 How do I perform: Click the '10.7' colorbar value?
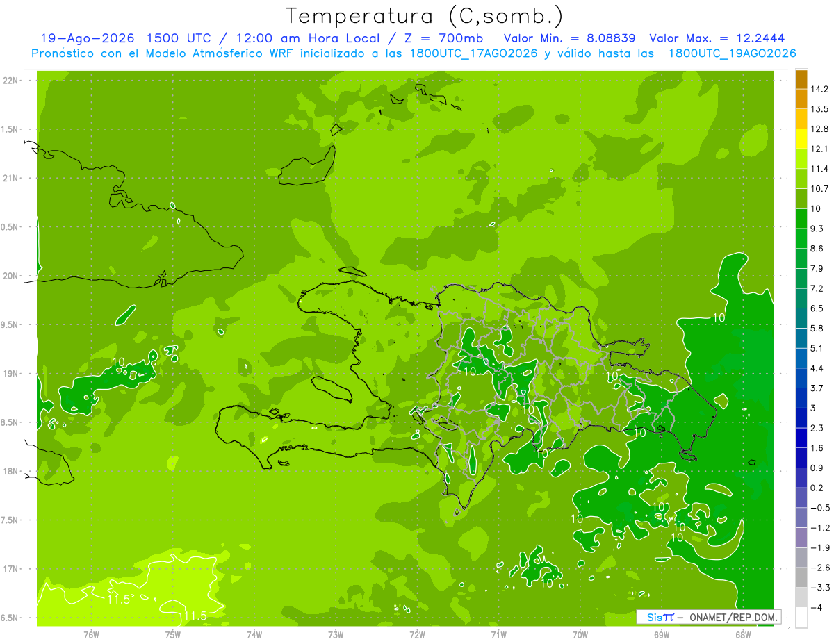[820, 188]
